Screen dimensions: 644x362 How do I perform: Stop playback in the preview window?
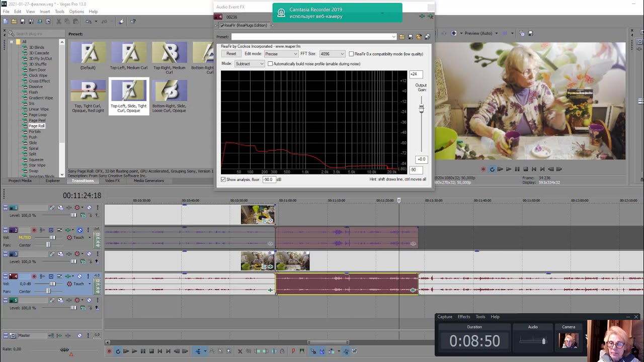(526, 169)
